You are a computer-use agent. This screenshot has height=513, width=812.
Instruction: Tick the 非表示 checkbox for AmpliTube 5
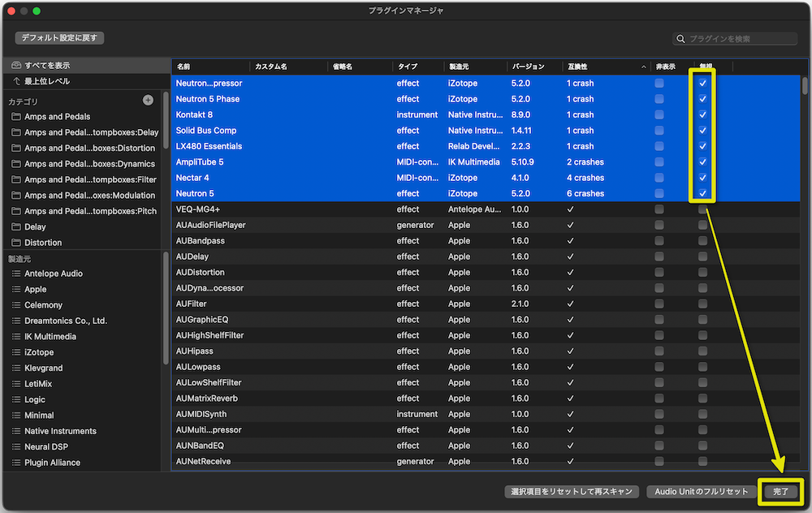(x=659, y=162)
